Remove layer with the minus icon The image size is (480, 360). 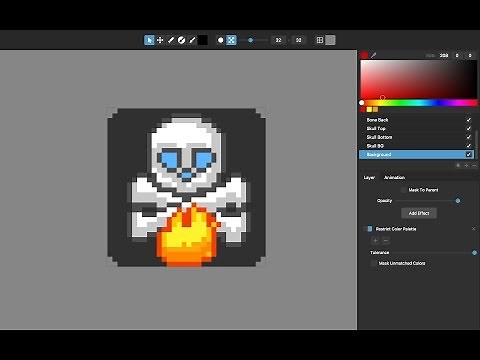coord(474,165)
